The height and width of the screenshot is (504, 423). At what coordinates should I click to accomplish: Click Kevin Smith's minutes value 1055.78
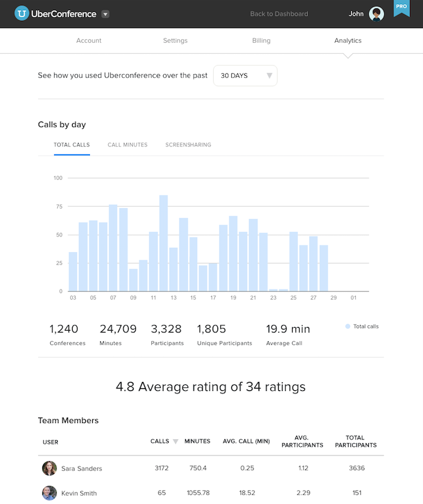[198, 493]
